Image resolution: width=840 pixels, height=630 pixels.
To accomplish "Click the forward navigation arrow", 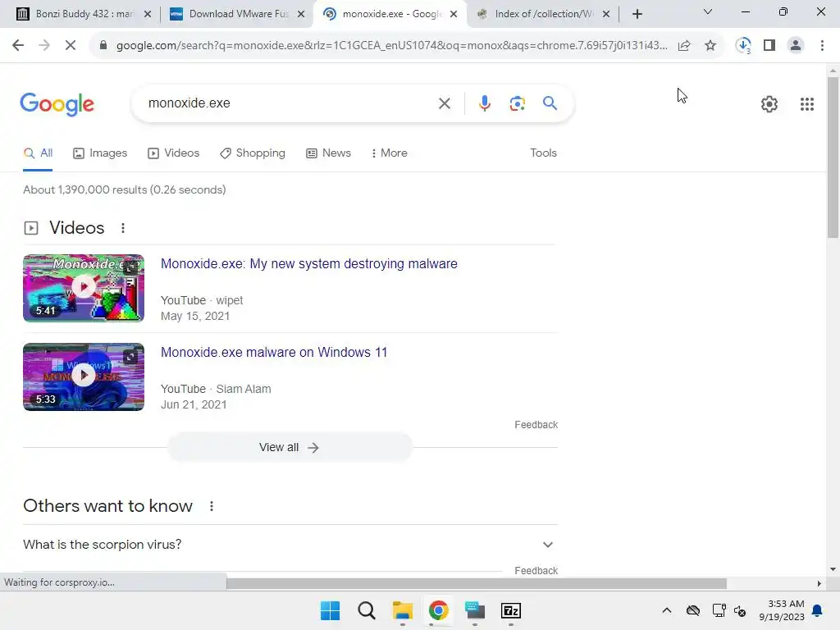I will 44,46.
